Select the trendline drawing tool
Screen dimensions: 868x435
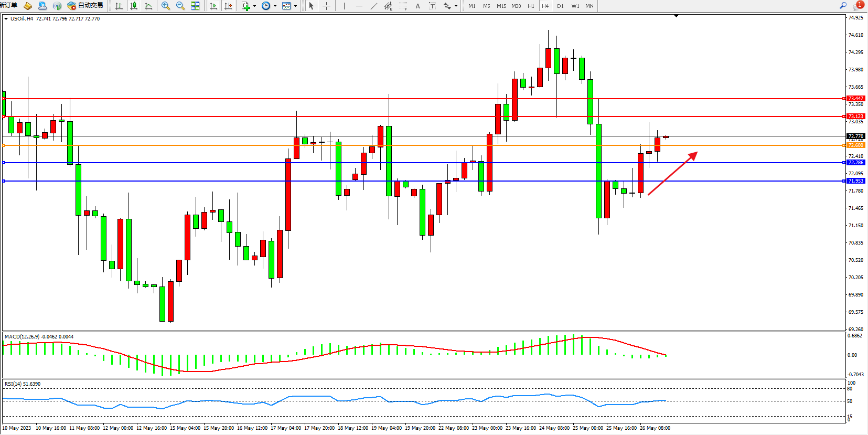click(x=373, y=6)
